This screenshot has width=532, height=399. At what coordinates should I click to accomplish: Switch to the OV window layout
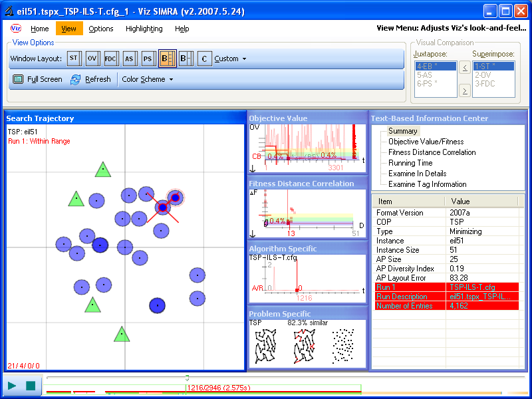pos(92,59)
